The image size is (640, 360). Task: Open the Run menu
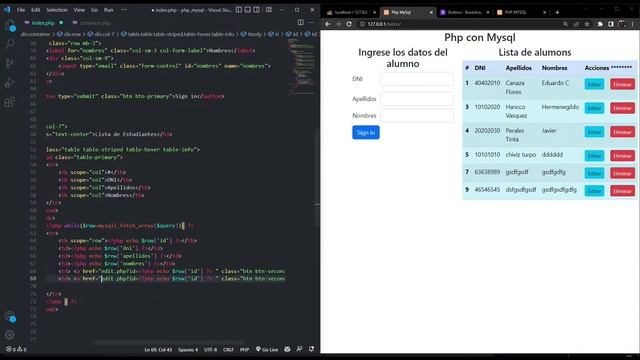click(x=109, y=10)
